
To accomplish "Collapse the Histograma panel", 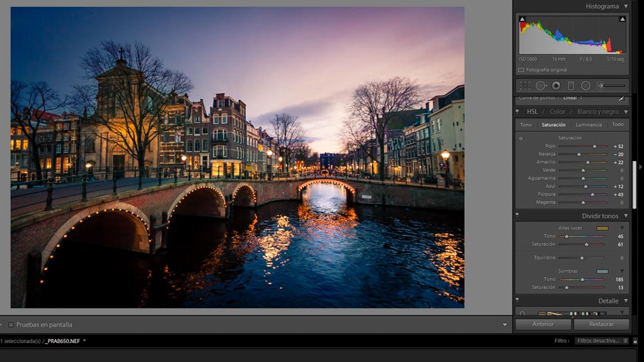I will point(626,6).
